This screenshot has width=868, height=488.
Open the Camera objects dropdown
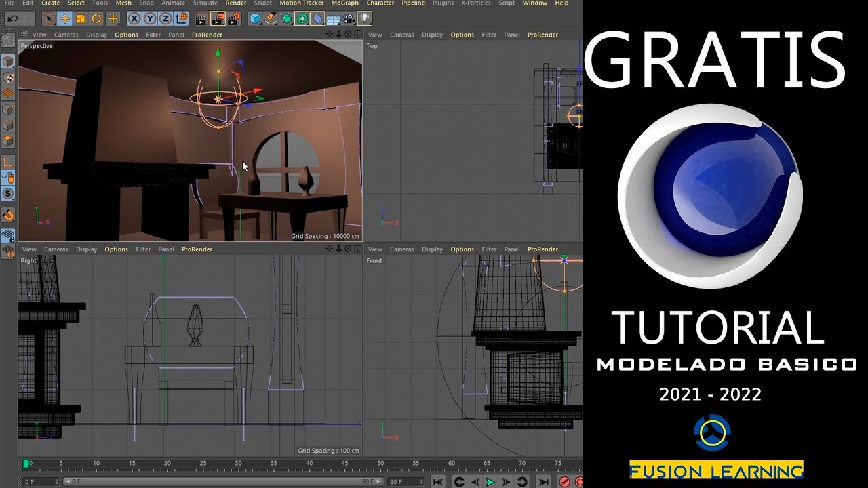350,19
